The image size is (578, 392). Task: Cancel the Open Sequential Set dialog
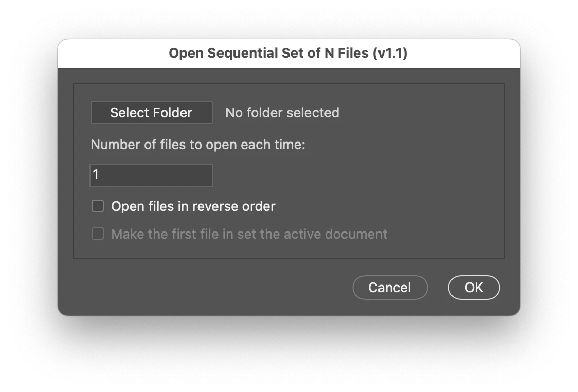click(x=390, y=288)
